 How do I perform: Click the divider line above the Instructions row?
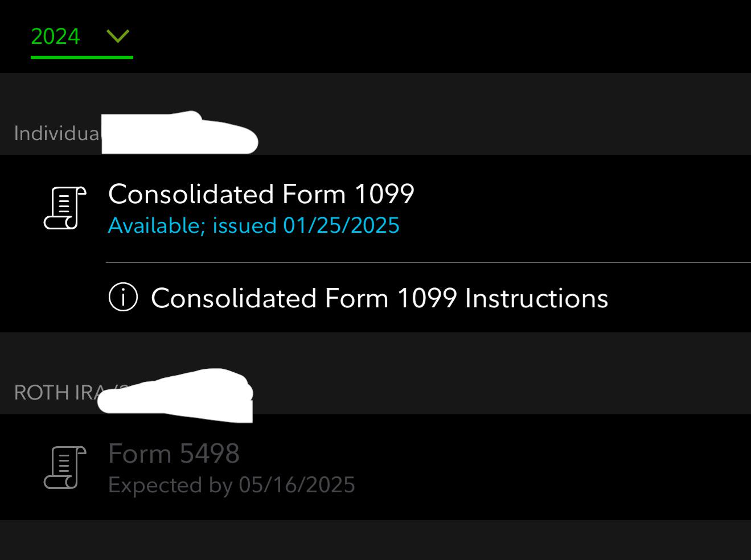point(428,263)
